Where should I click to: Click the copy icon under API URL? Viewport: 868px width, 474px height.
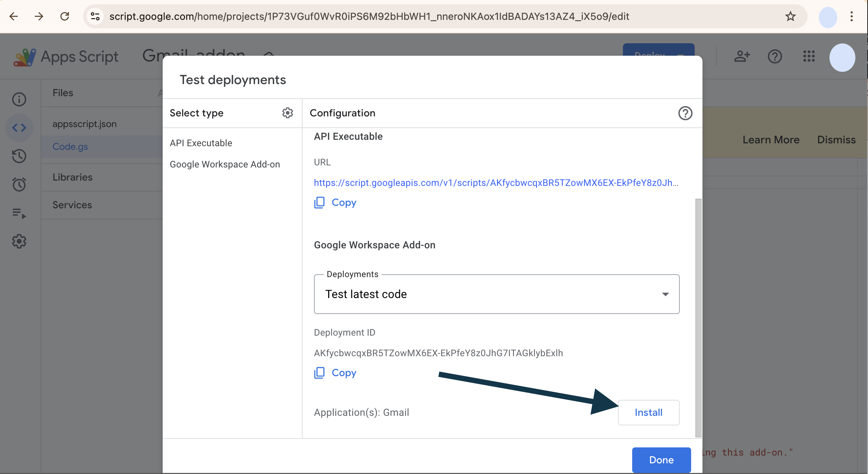pyautogui.click(x=319, y=203)
